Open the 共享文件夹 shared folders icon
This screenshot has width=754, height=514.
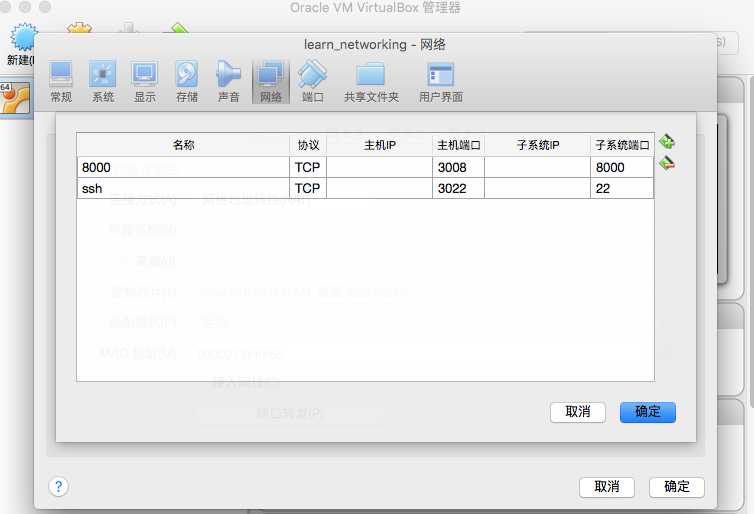tap(371, 82)
